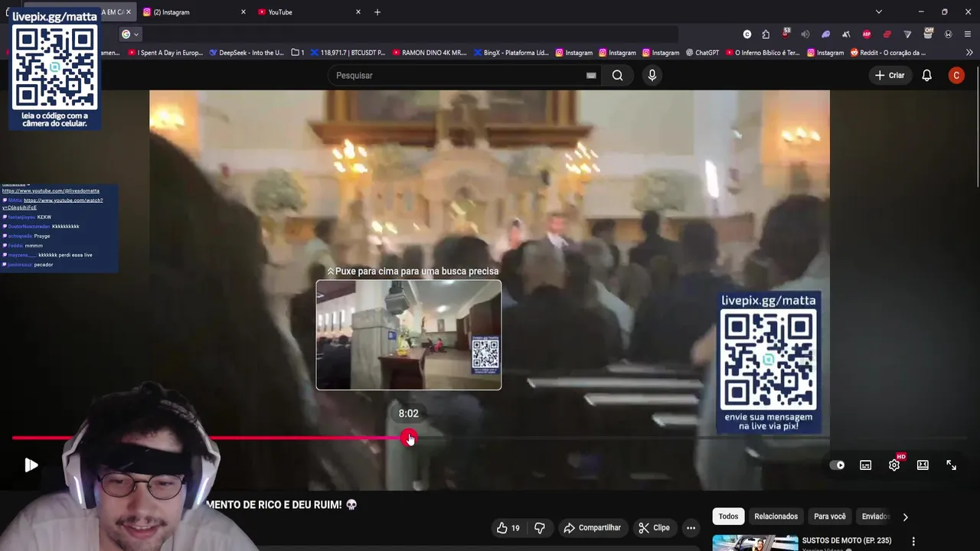Open the player settings gear
The width and height of the screenshot is (980, 551).
click(893, 465)
